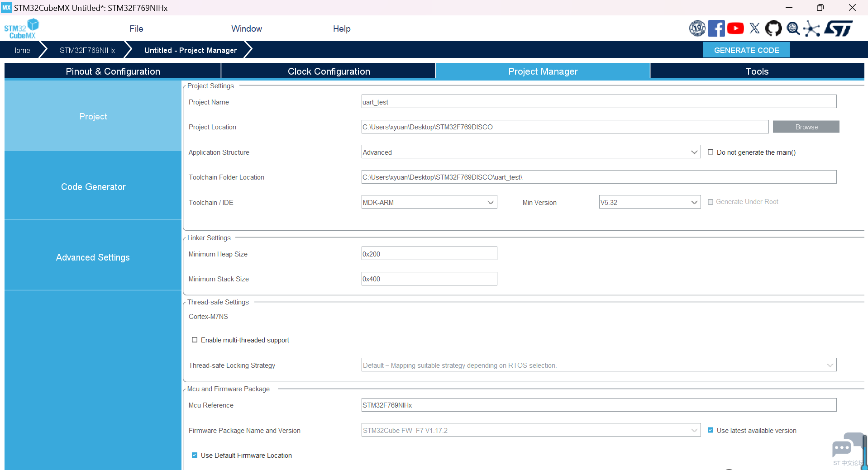Enable multi-threaded support checkbox
Image resolution: width=868 pixels, height=470 pixels.
coord(195,340)
